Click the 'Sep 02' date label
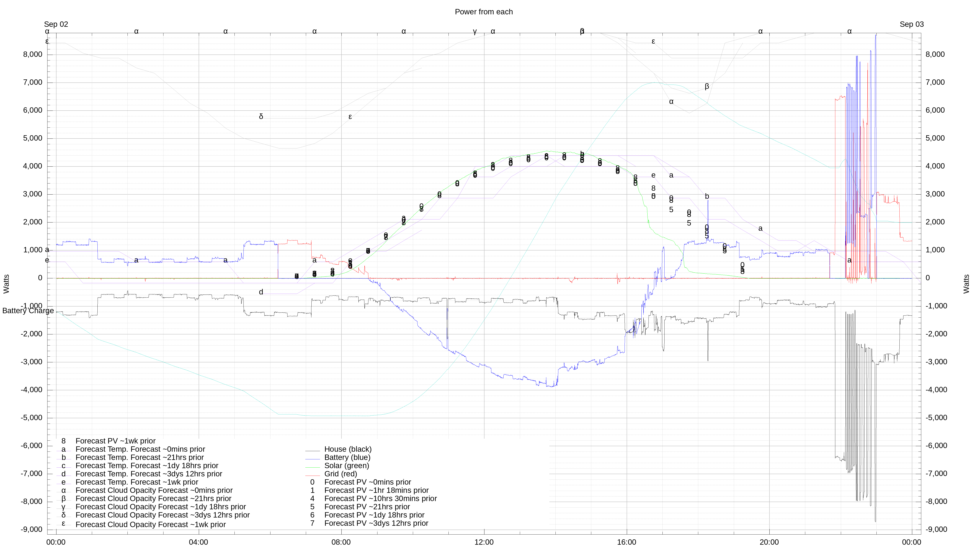This screenshot has width=980, height=551. (x=56, y=24)
